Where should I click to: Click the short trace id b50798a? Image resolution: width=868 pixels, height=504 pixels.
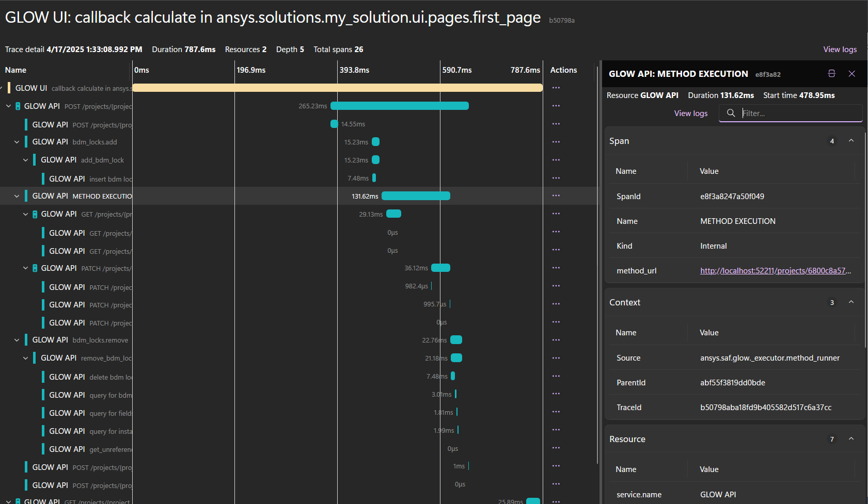click(x=562, y=21)
